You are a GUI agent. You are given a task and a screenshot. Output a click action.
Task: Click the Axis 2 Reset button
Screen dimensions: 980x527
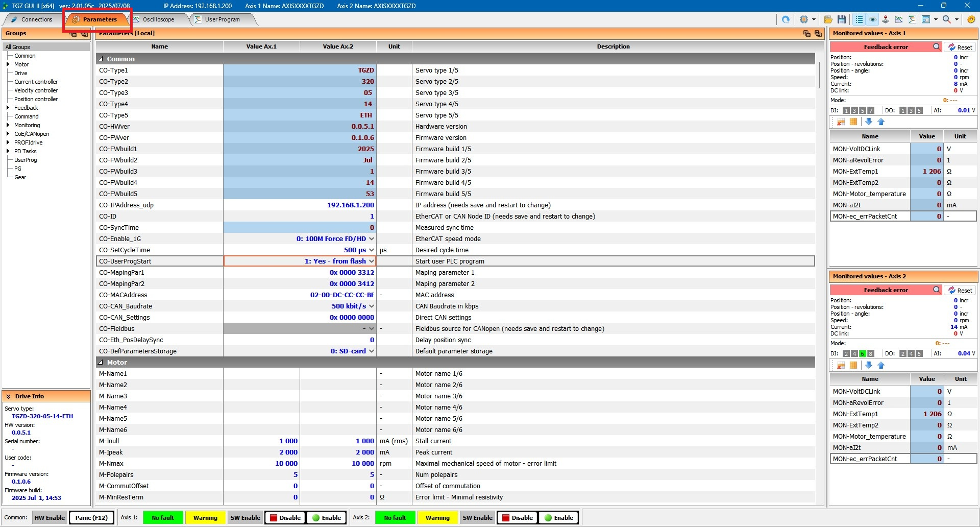point(960,290)
